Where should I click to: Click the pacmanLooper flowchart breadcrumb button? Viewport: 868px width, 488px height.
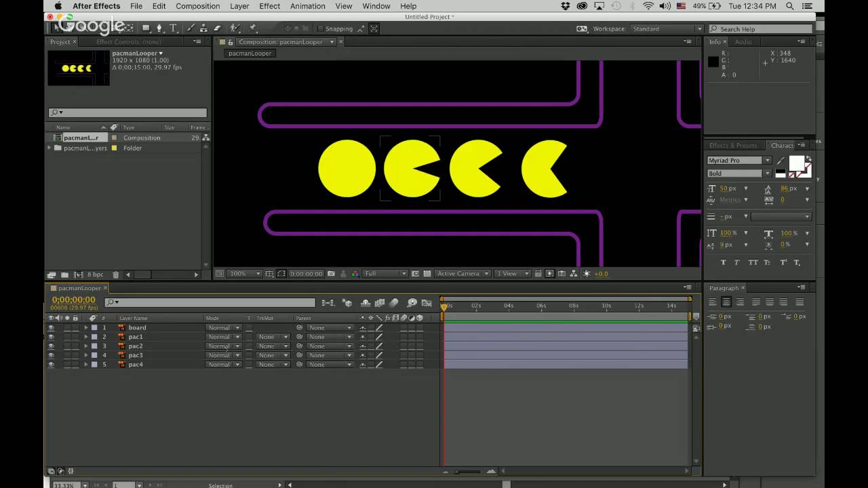[250, 54]
